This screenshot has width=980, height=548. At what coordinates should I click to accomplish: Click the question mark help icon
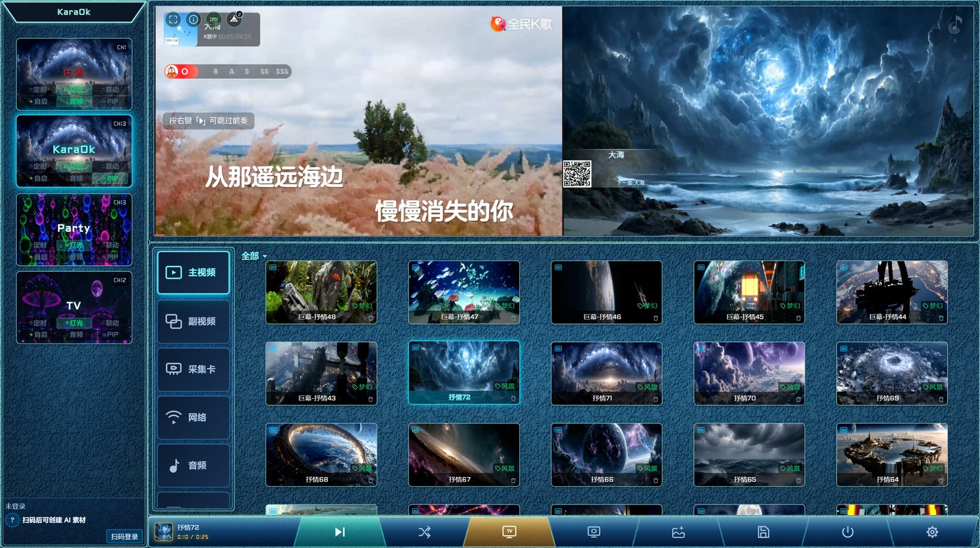click(12, 520)
